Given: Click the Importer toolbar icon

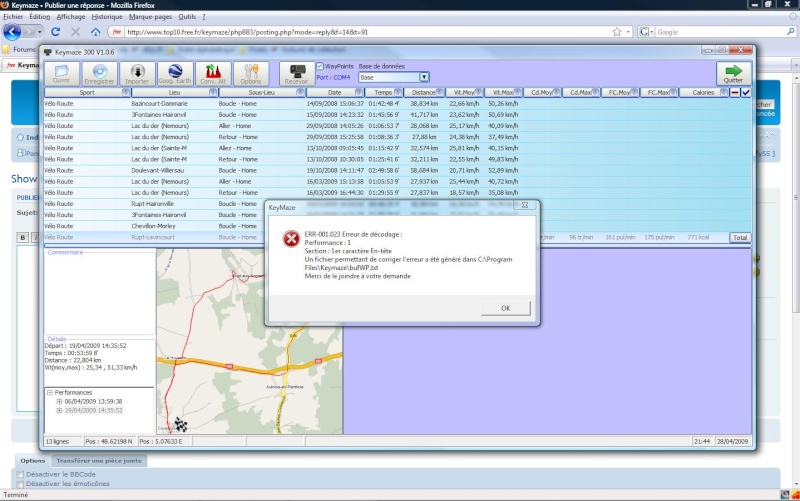Looking at the screenshot, I should click(x=137, y=73).
